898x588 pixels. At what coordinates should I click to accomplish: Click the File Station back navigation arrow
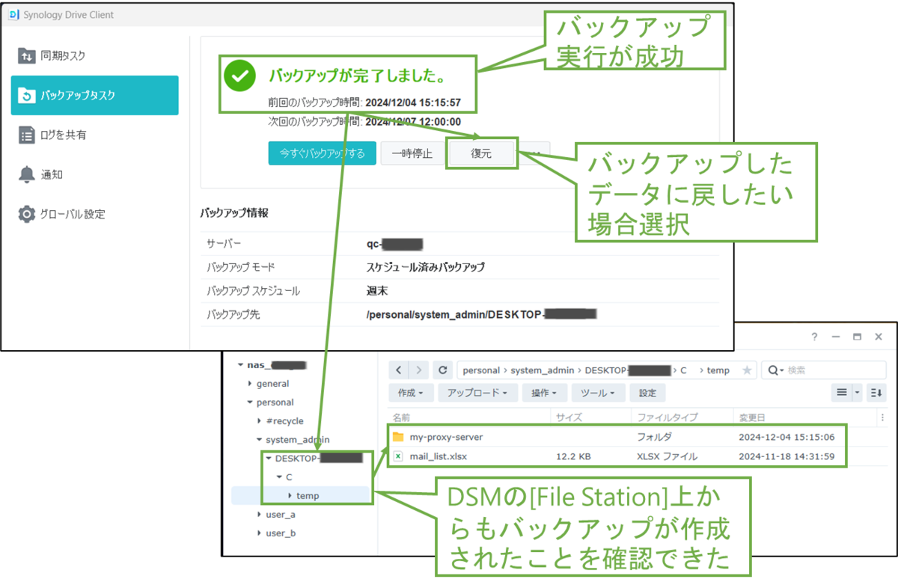[399, 370]
